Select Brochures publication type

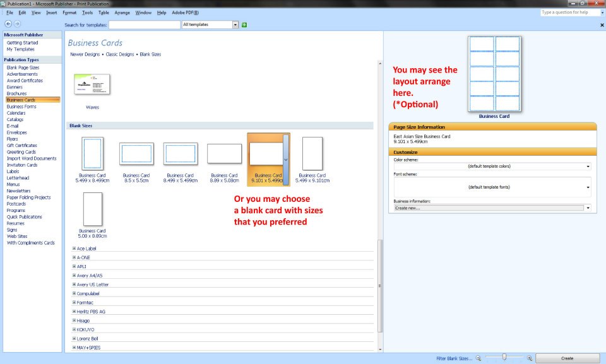pos(16,93)
